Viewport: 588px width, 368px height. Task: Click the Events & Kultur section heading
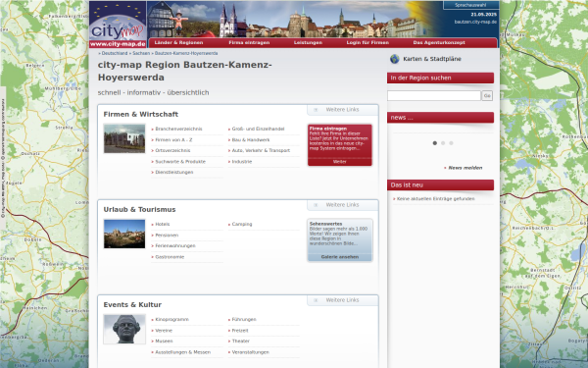tap(132, 305)
